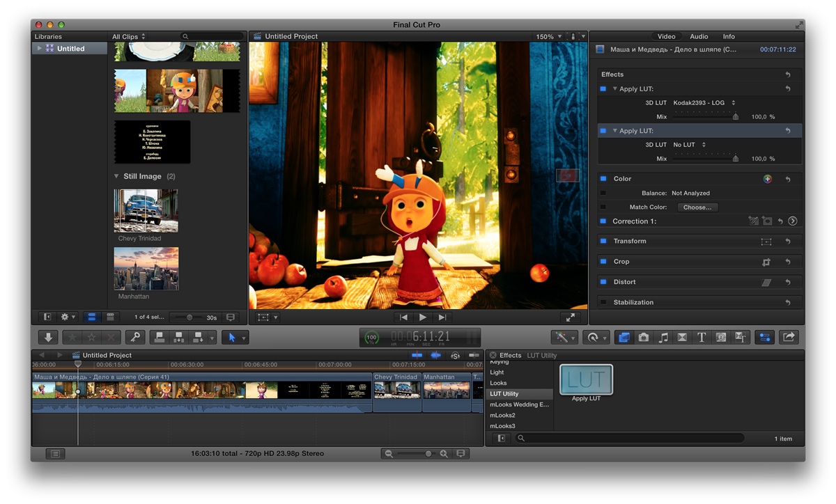
Task: Switch to the Audio inspector tab
Action: click(x=699, y=36)
